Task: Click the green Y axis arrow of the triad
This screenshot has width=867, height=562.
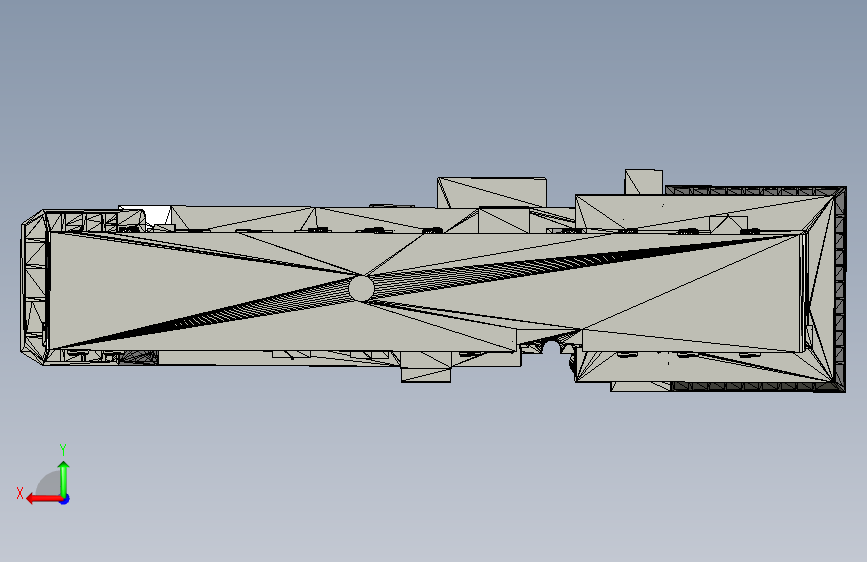Action: click(64, 478)
